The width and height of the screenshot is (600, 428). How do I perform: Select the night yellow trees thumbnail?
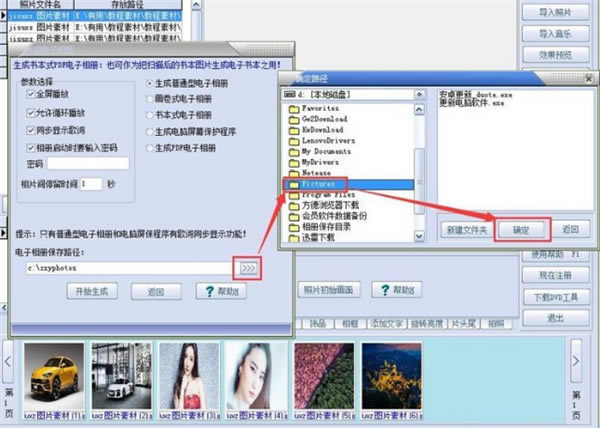(x=392, y=376)
